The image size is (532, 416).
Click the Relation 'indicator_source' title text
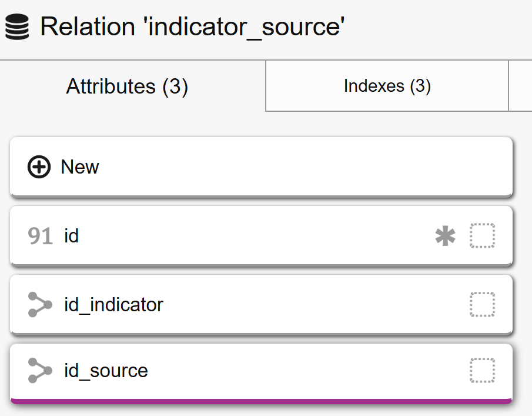point(192,28)
